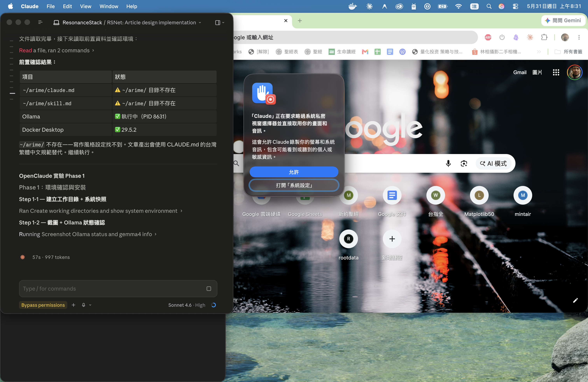Screen dimensions: 588x382
Task: Open the 生命讀經 bookmark
Action: pyautogui.click(x=342, y=52)
